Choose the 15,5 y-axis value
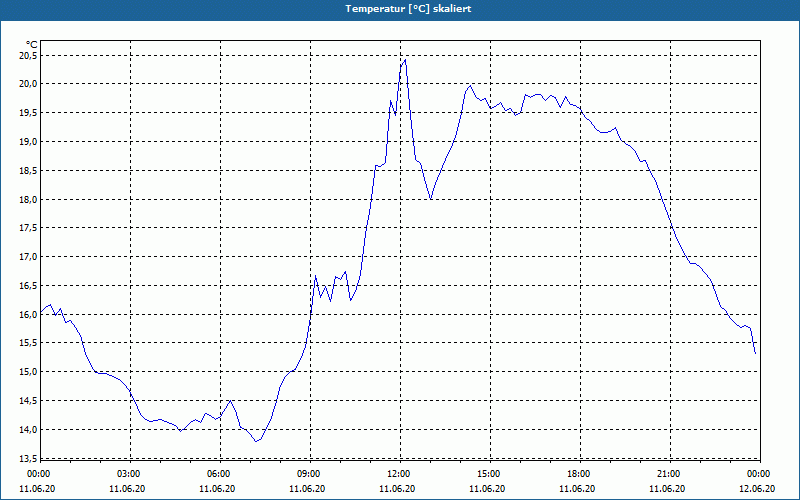This screenshot has width=800, height=500. 28,343
